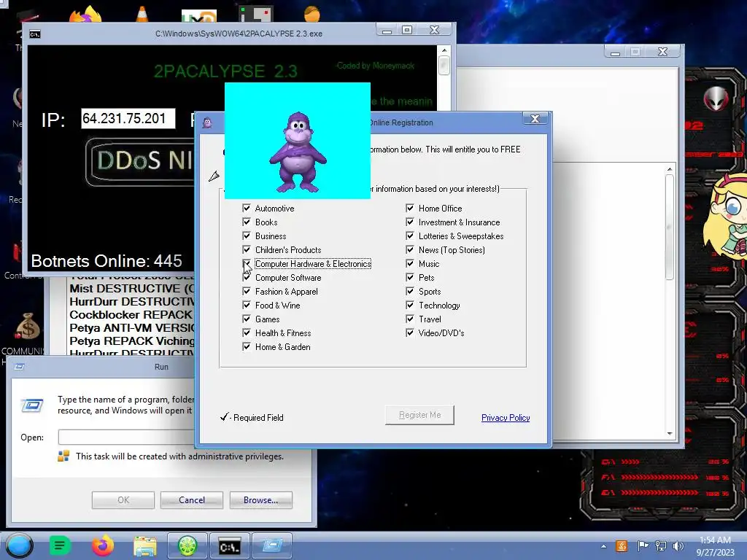Toggle Children's Products checkbox
Image resolution: width=747 pixels, height=560 pixels.
pyautogui.click(x=247, y=249)
